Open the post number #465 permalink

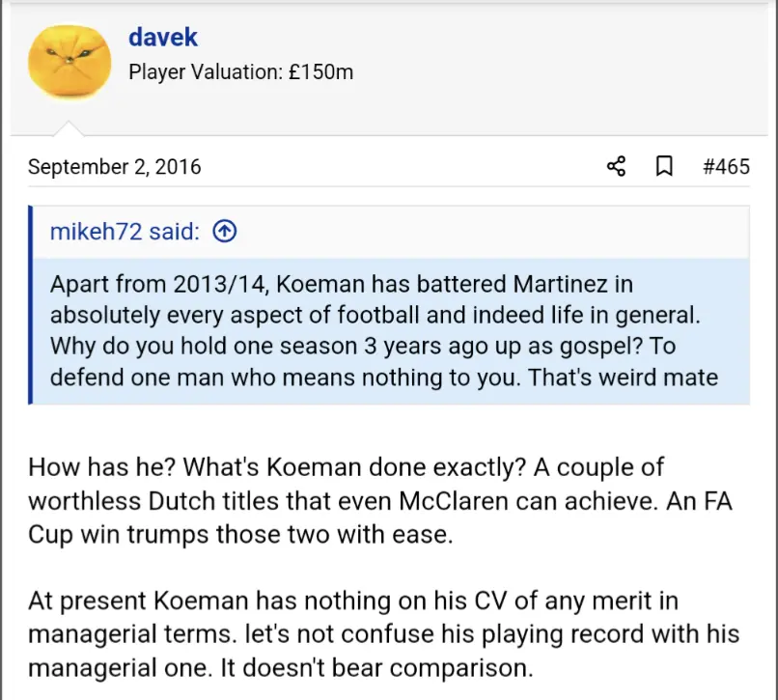coord(726,166)
